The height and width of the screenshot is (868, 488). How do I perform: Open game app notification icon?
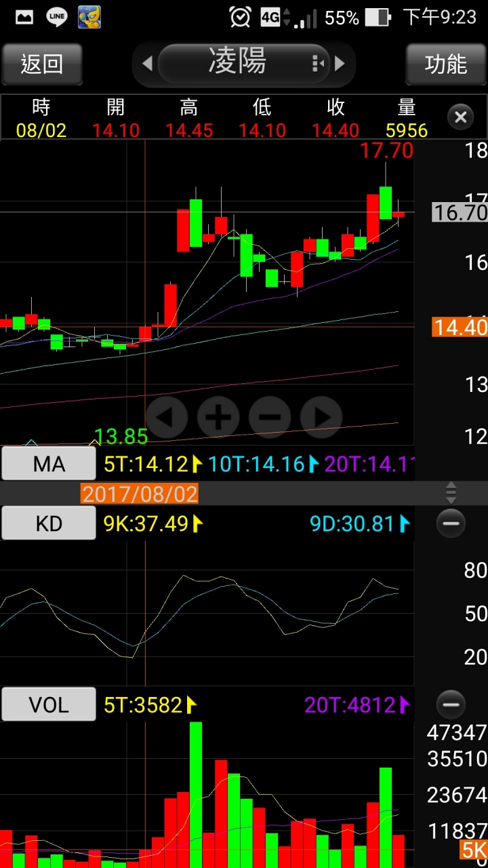coord(89,17)
